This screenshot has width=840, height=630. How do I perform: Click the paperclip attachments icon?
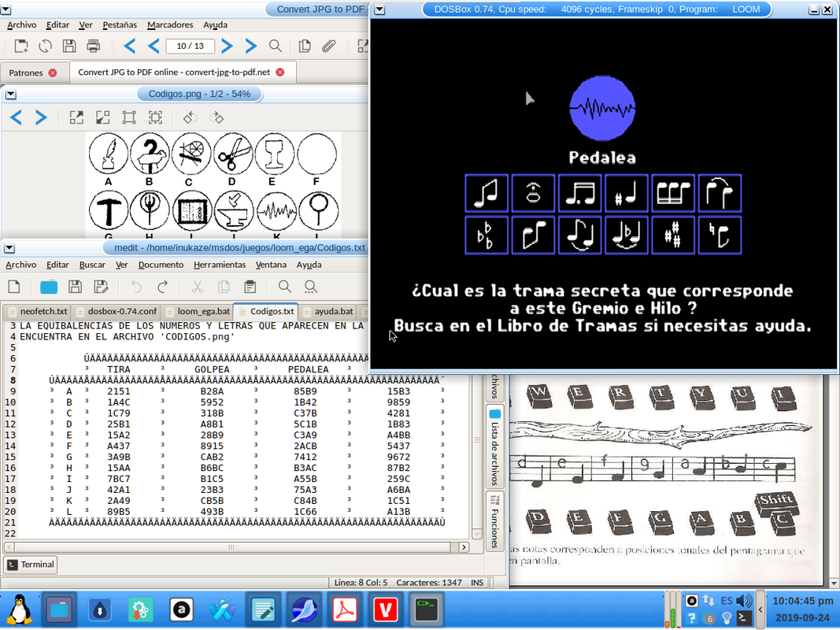pos(328,46)
